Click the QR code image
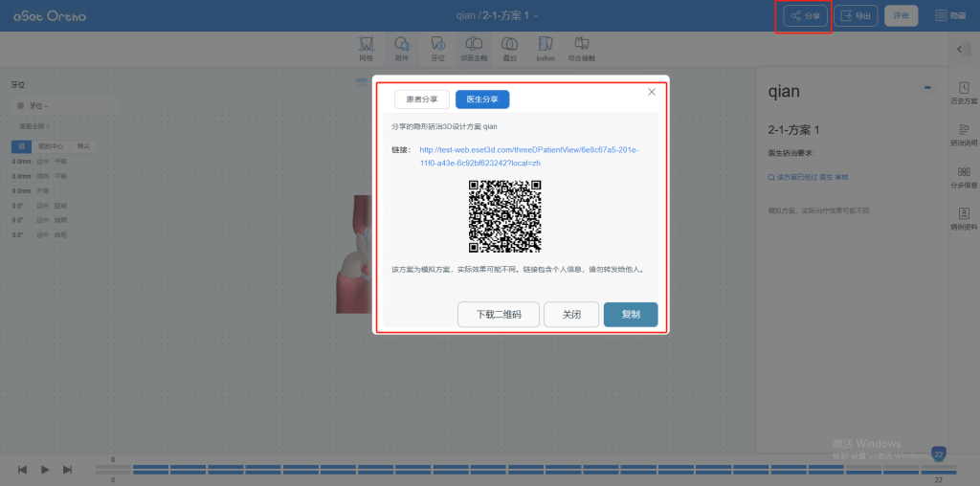Screen dimensions: 980x486 (505, 216)
